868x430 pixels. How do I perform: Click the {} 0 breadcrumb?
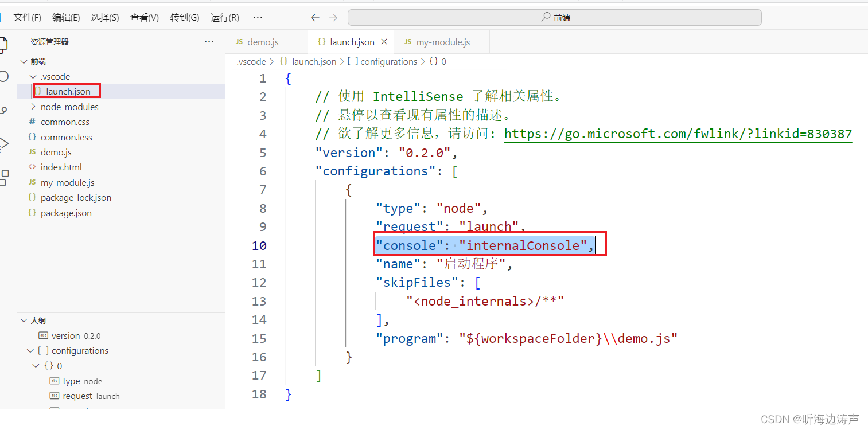(x=438, y=61)
